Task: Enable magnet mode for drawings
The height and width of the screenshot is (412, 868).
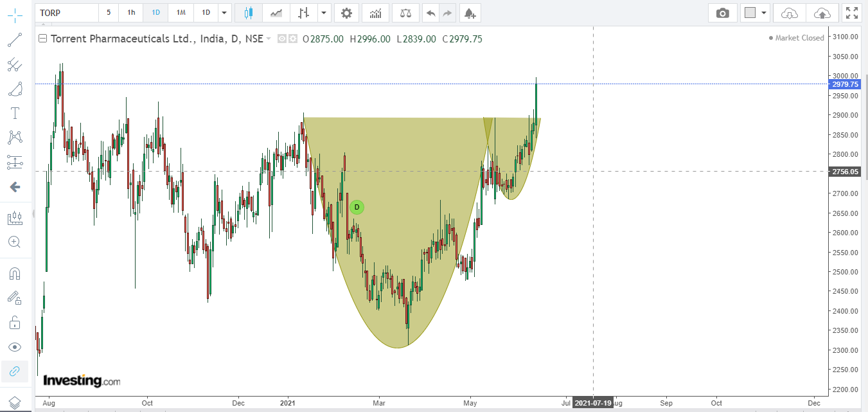Action: coord(14,273)
